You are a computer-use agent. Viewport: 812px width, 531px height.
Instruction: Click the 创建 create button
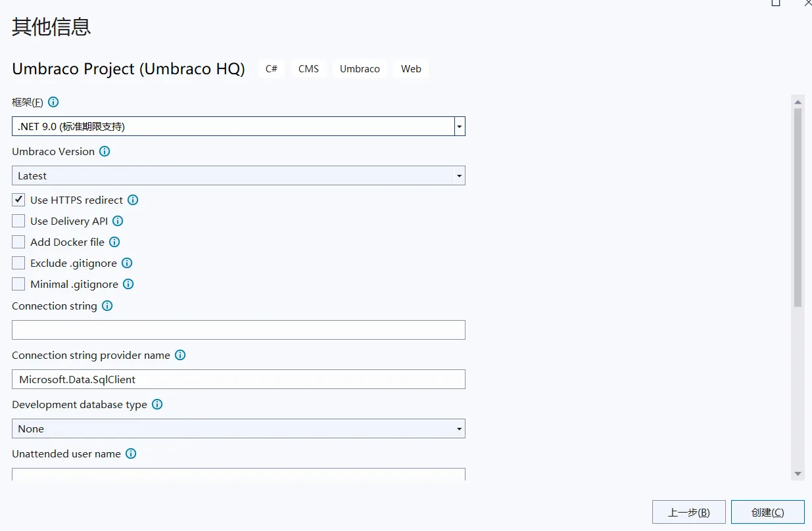click(767, 512)
